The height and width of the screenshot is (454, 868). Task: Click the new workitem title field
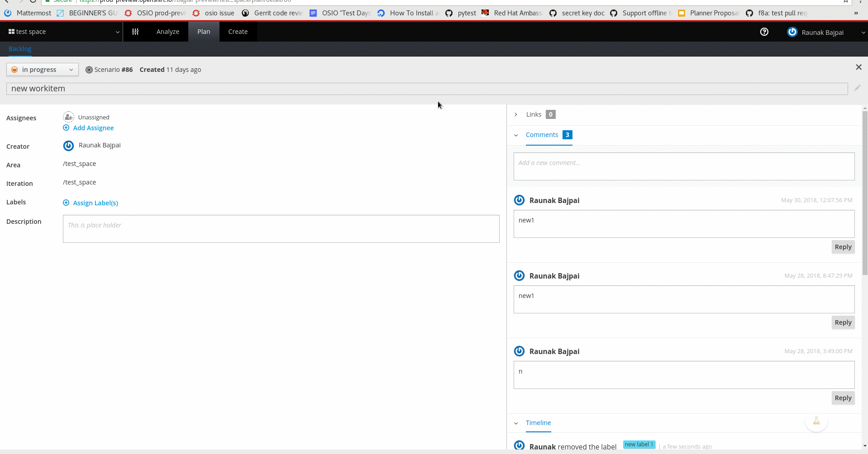[x=427, y=89]
